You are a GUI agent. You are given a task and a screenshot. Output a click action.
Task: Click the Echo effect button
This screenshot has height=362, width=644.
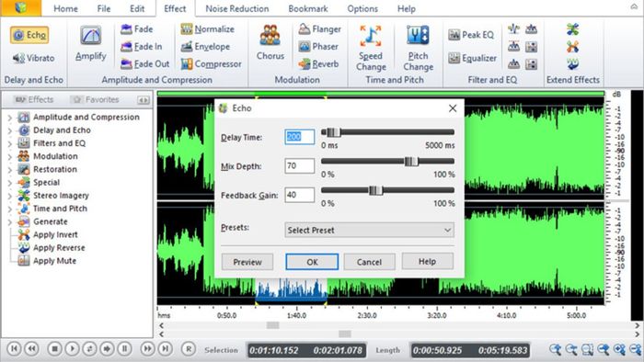[x=29, y=35]
